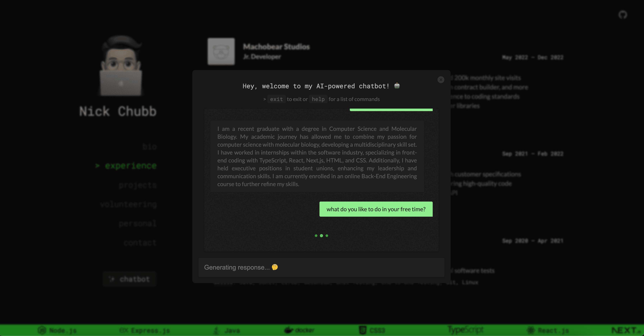Image resolution: width=644 pixels, height=336 pixels.
Task: Click the CSS3 icon in the ticker
Action: [363, 330]
